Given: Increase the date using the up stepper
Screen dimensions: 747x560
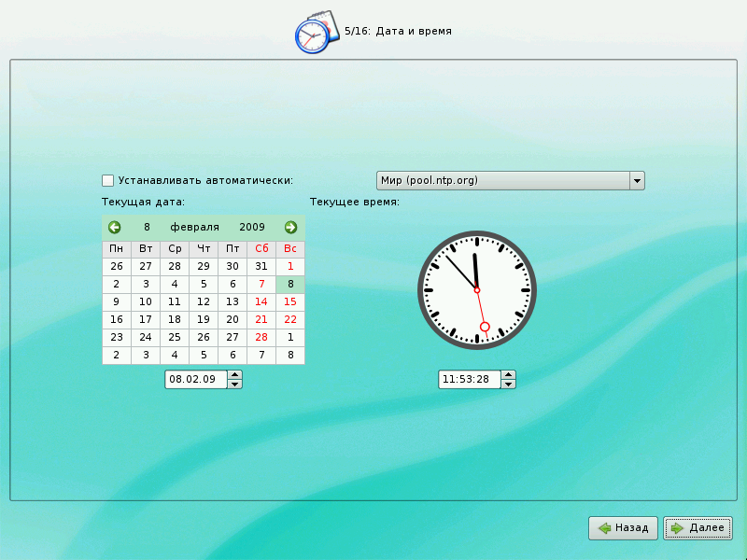Looking at the screenshot, I should [x=235, y=375].
